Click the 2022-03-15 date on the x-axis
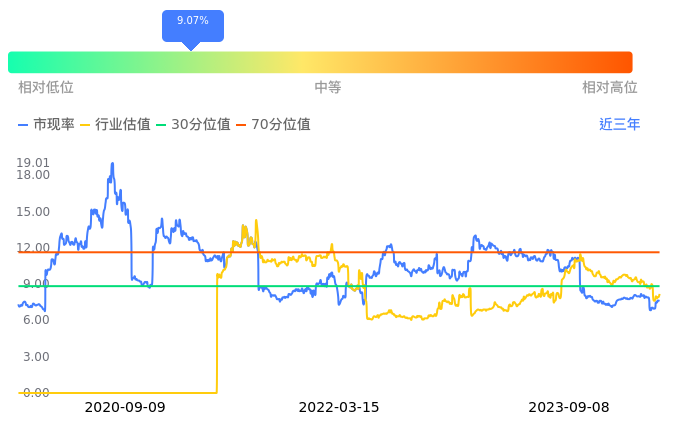The image size is (686, 442). point(339,408)
